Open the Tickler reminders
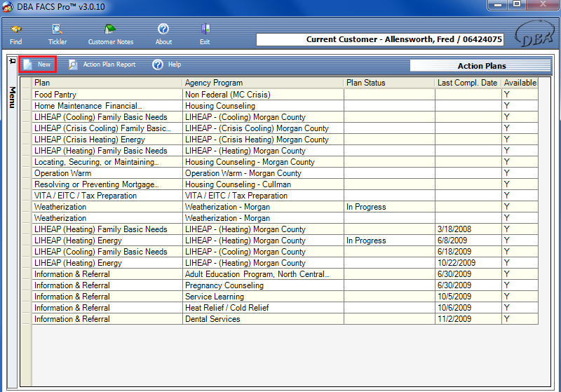The width and height of the screenshot is (561, 392). [x=58, y=33]
